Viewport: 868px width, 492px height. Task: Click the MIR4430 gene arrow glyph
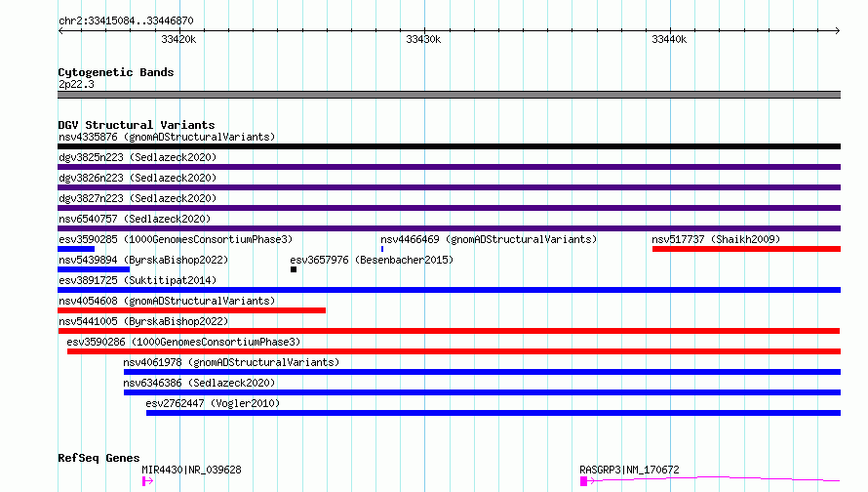[148, 481]
